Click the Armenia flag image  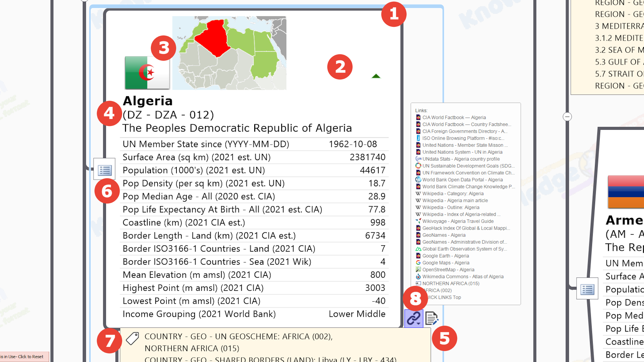point(626,192)
